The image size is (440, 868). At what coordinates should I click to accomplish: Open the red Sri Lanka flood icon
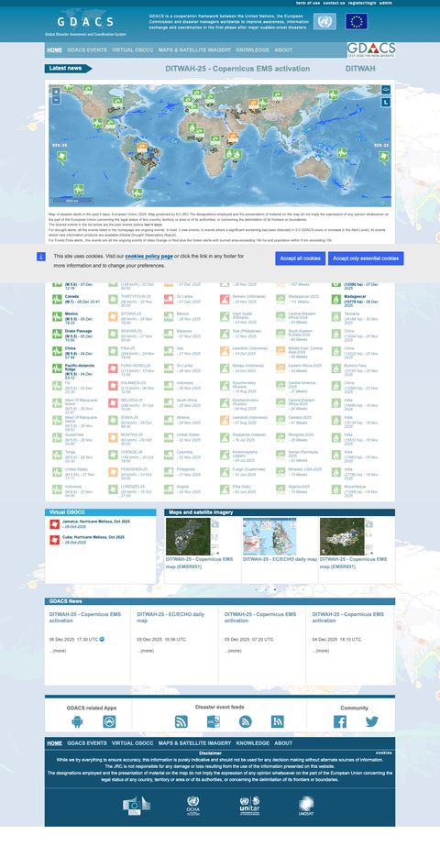(169, 300)
